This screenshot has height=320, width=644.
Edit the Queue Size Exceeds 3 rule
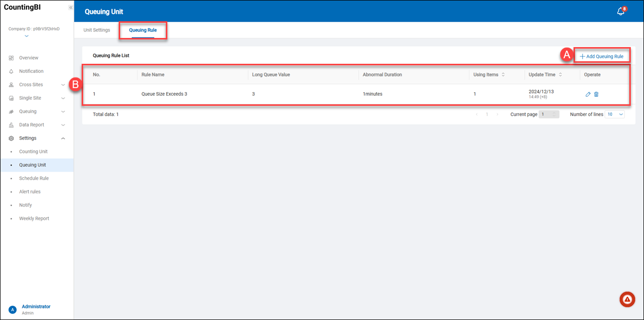click(x=588, y=94)
